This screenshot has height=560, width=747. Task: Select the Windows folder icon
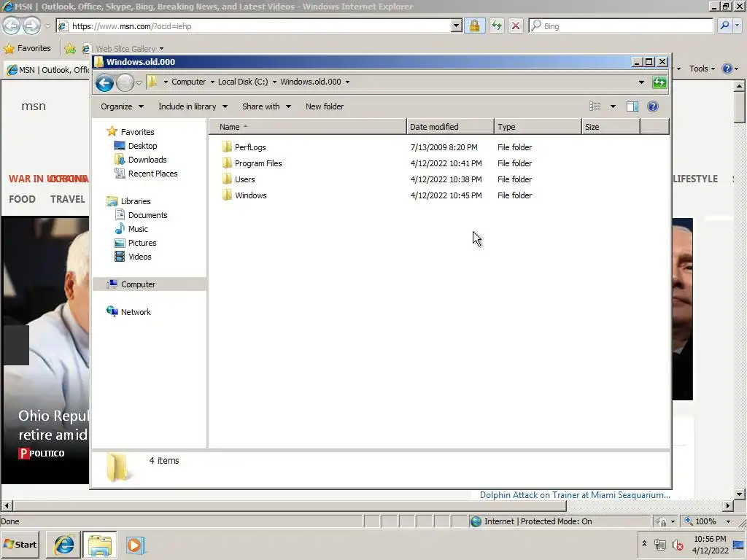click(227, 195)
